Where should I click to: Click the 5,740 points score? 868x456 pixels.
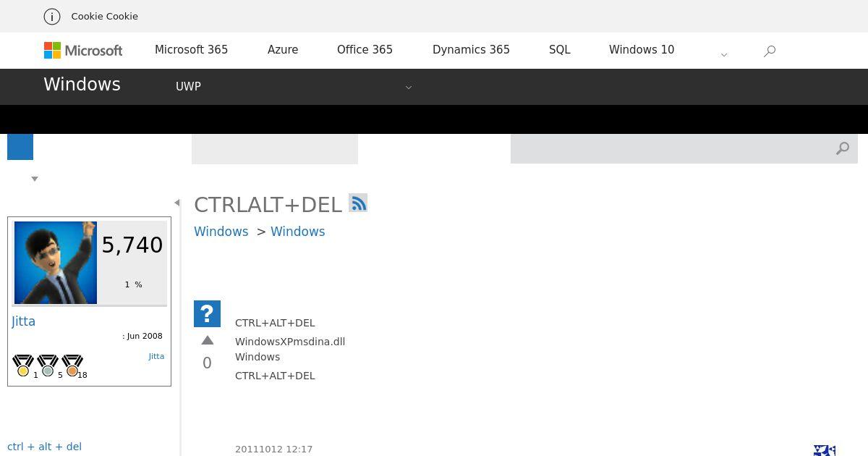coord(132,245)
